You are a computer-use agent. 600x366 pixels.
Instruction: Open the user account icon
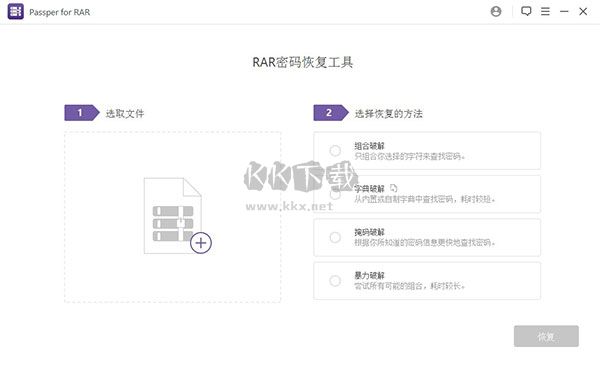click(496, 11)
